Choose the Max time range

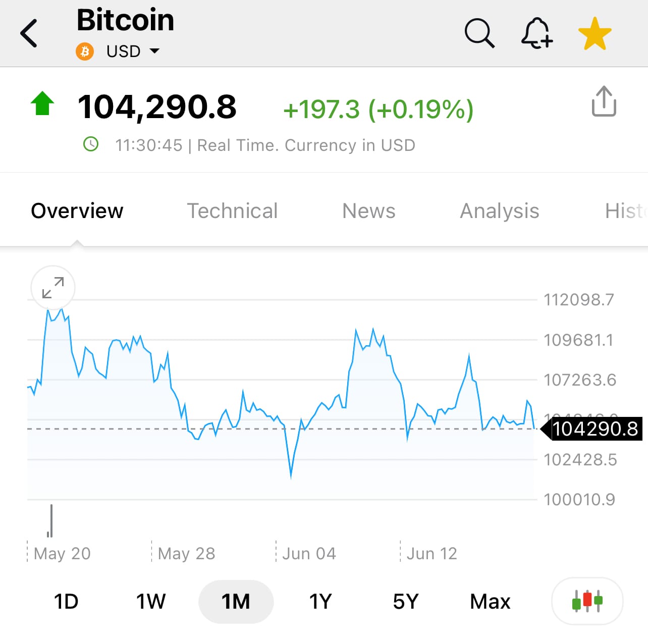(490, 602)
